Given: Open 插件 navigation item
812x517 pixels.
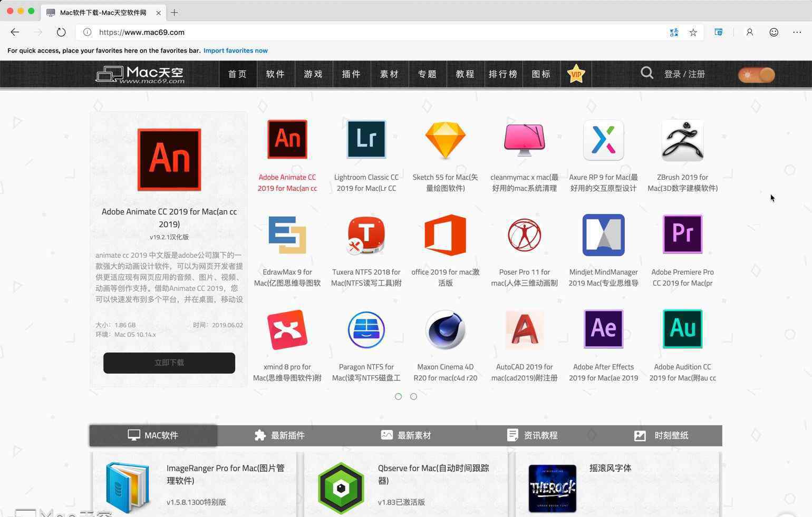Looking at the screenshot, I should pyautogui.click(x=351, y=74).
